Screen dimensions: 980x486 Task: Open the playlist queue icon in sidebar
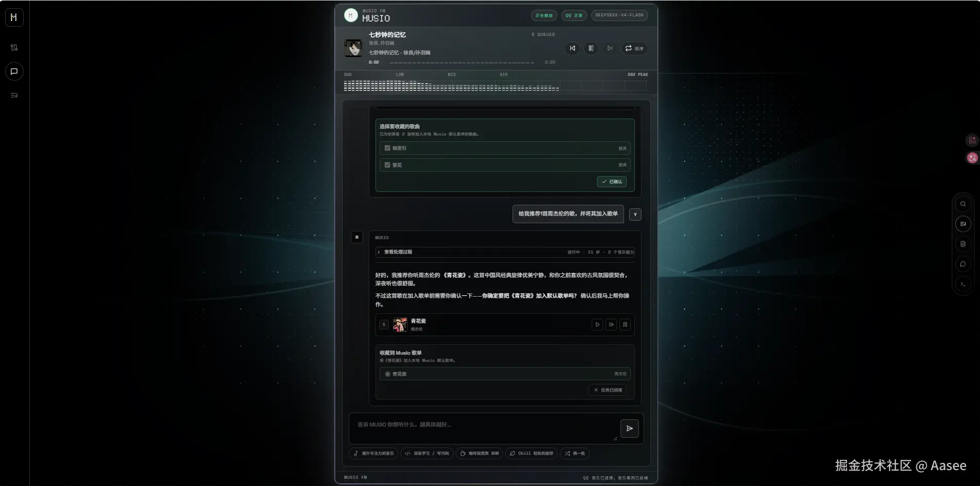point(14,95)
